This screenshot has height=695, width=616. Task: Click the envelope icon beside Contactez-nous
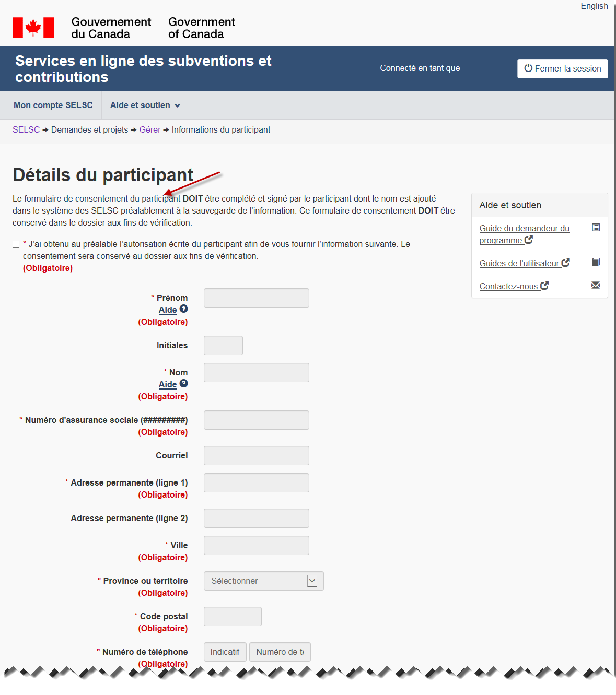[596, 285]
